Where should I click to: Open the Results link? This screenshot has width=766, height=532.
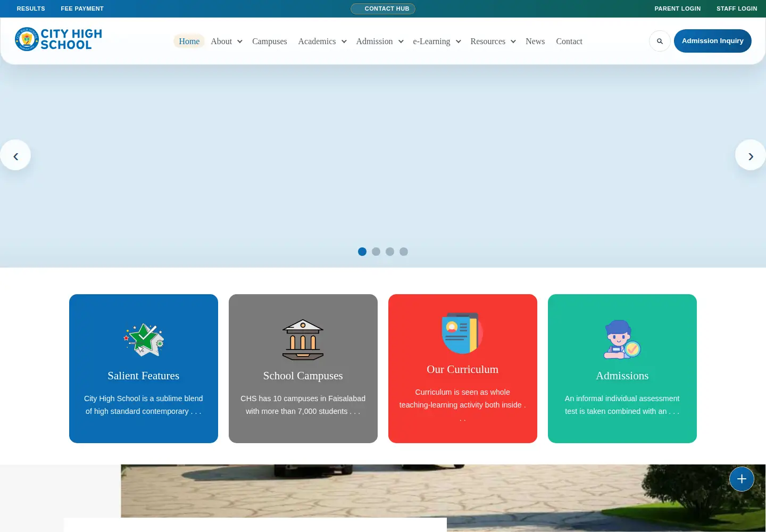pyautogui.click(x=31, y=9)
